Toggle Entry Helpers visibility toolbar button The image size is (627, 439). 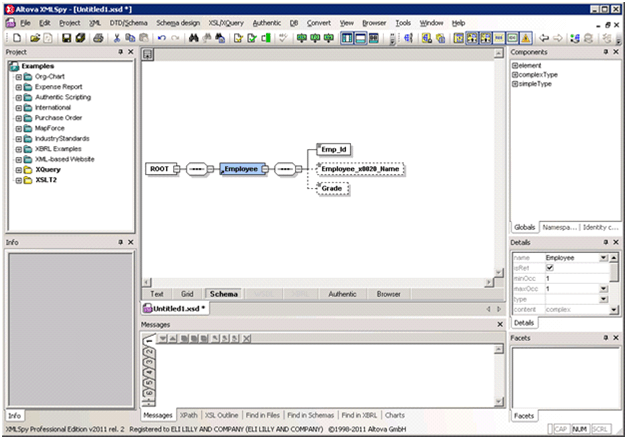click(373, 38)
